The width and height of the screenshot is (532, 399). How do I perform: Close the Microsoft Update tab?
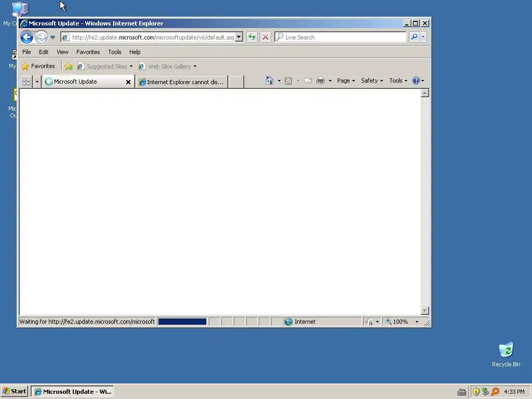128,82
